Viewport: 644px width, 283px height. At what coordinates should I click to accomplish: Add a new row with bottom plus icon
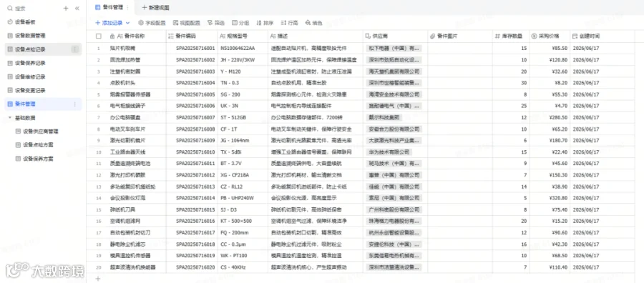[x=98, y=279]
